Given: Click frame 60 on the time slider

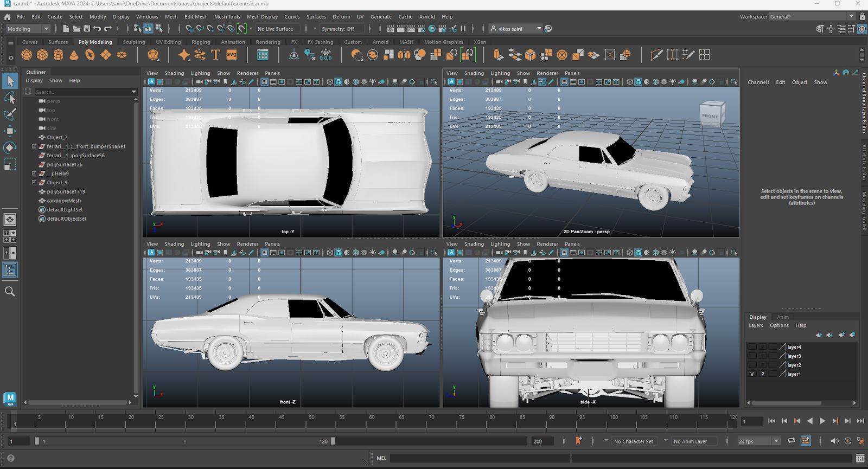Looking at the screenshot, I should pyautogui.click(x=369, y=421).
